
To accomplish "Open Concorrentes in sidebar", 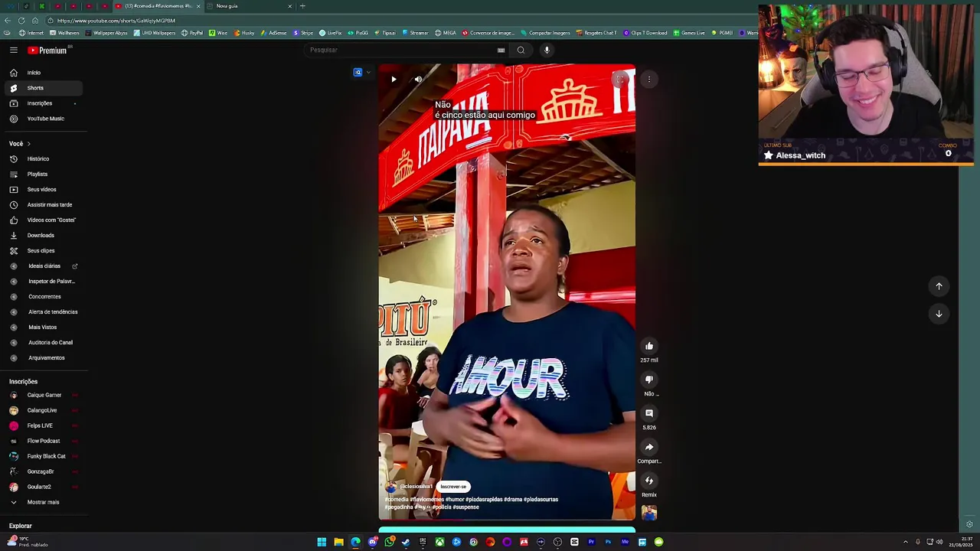I will click(42, 297).
